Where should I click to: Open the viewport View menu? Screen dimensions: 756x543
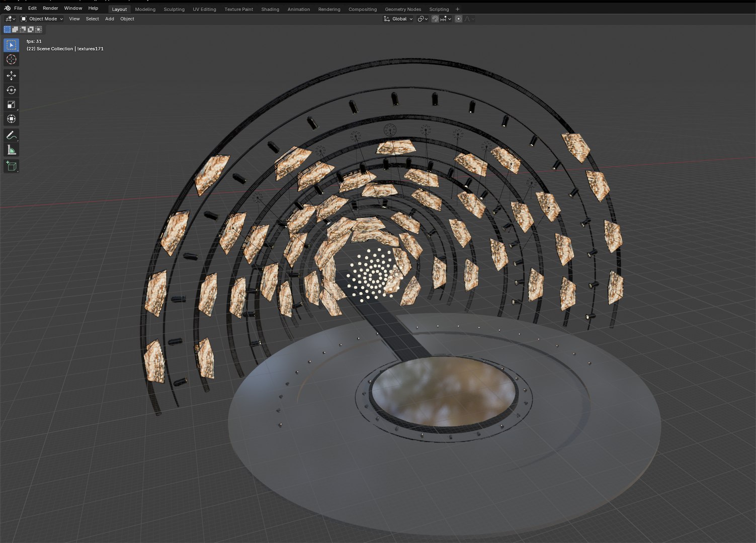point(74,19)
